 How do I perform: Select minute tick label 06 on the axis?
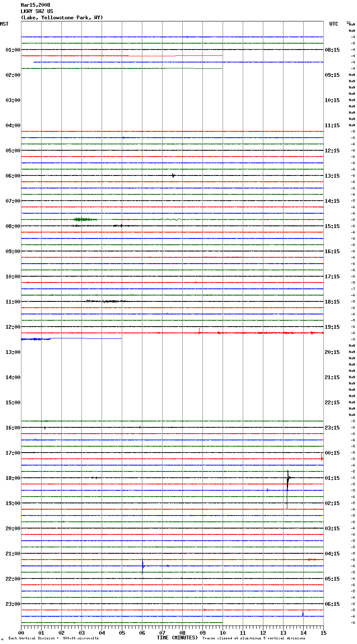point(142,633)
